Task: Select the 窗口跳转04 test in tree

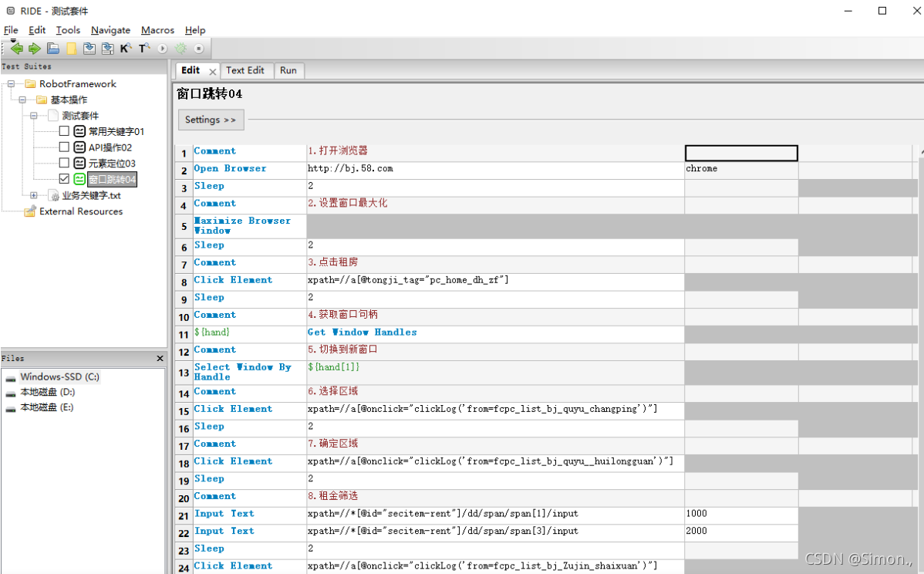Action: tap(112, 179)
